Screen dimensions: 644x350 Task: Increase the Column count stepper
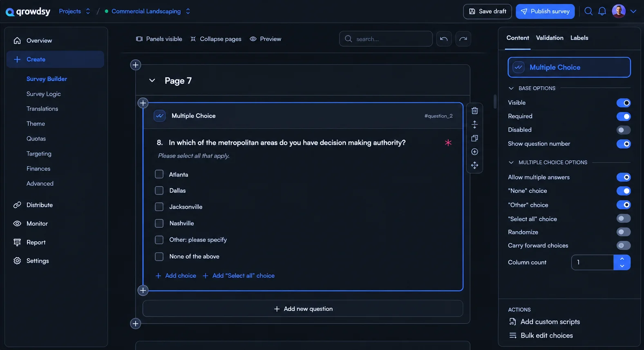coord(622,259)
